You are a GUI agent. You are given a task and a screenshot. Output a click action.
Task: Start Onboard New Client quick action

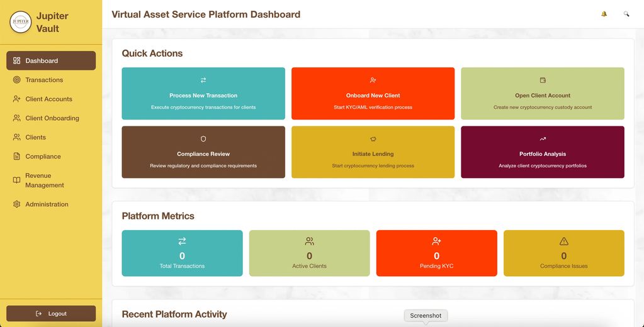coord(373,94)
